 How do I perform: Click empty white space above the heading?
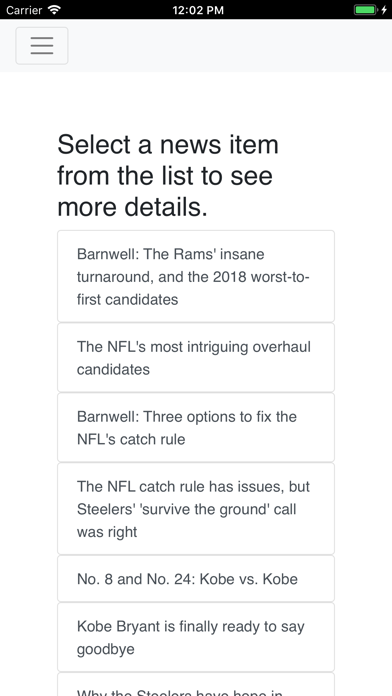click(196, 101)
